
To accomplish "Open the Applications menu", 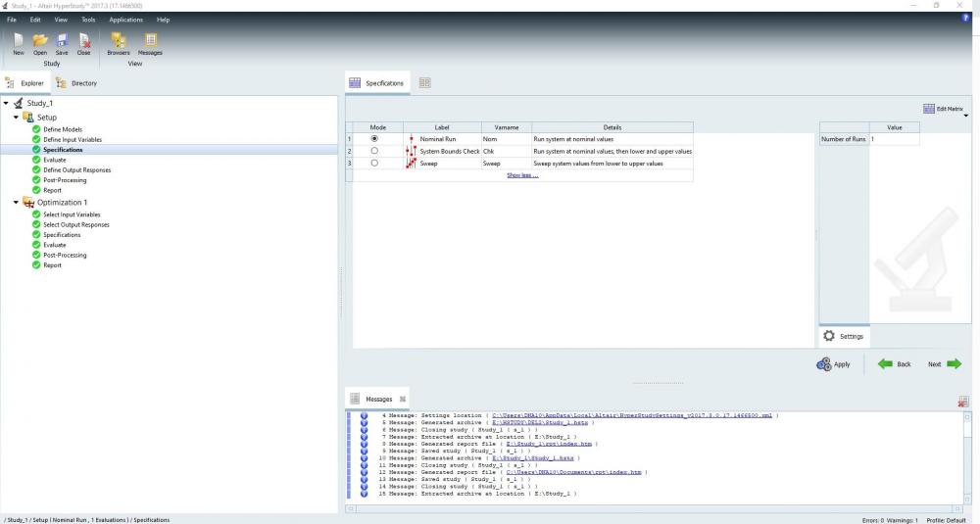I will [x=125, y=20].
